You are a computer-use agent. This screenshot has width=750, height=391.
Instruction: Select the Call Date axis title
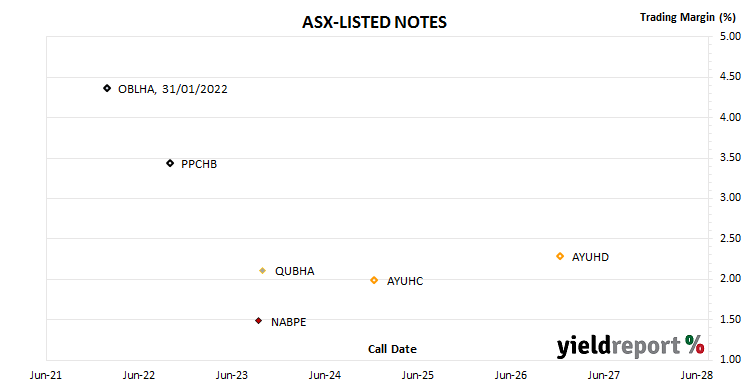click(392, 349)
